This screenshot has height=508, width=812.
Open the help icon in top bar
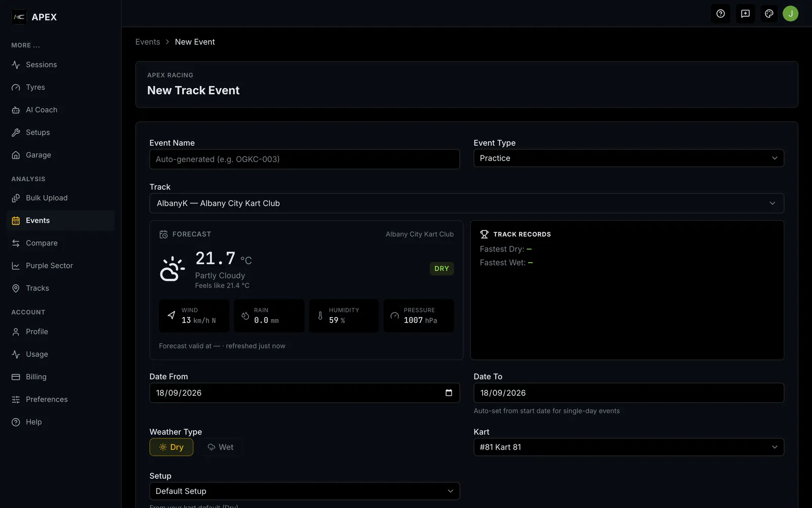click(721, 14)
